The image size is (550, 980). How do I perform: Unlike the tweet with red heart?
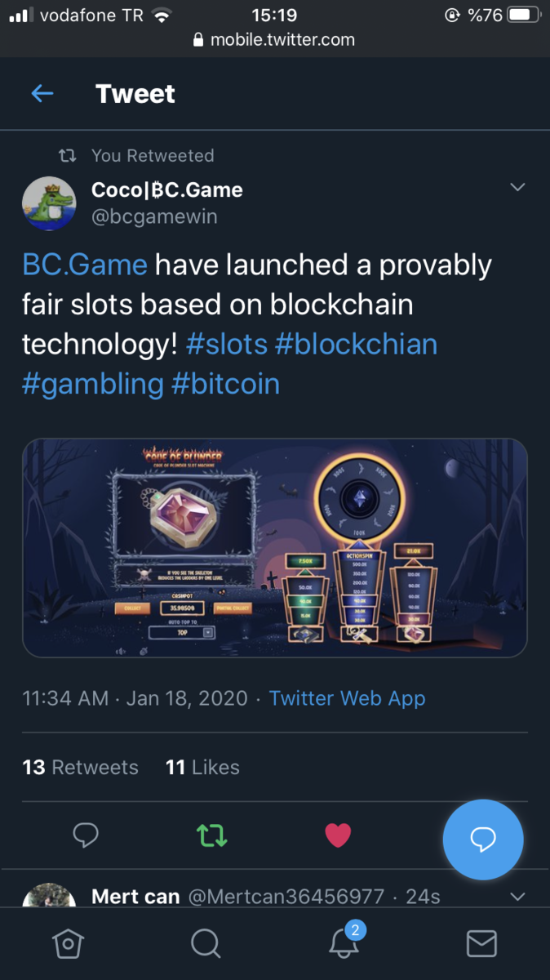[338, 835]
